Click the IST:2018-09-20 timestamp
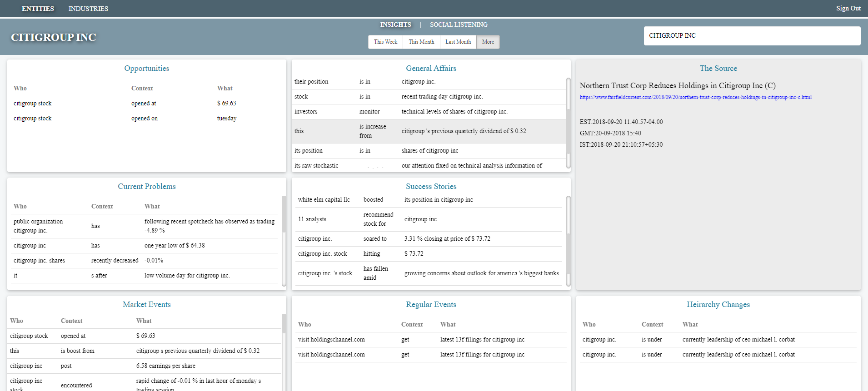This screenshot has width=868, height=391. (x=621, y=145)
